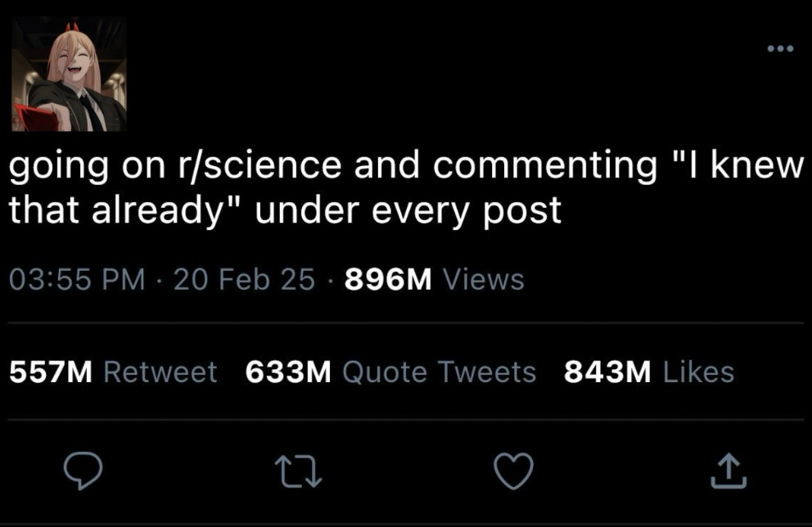Click the Likes label word
Viewport: 812px width, 527px height.
coord(697,372)
